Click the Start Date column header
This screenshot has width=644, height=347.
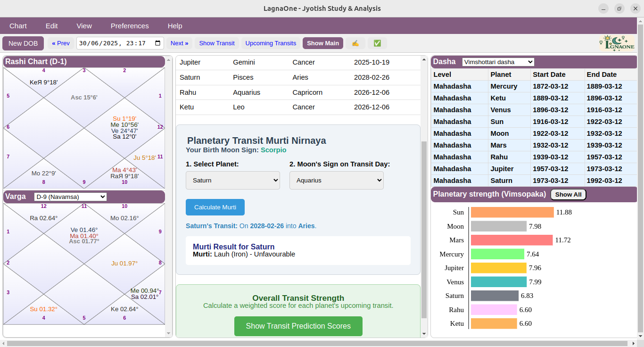point(558,74)
